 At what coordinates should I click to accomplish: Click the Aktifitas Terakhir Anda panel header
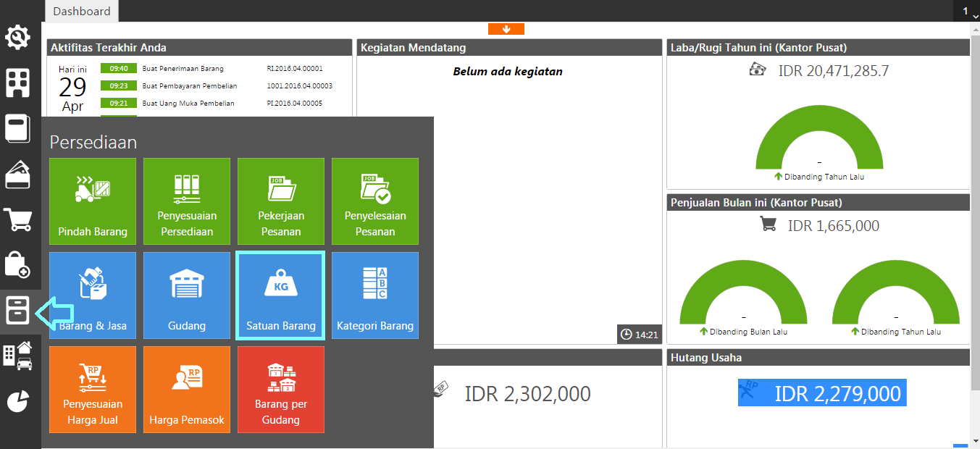200,48
